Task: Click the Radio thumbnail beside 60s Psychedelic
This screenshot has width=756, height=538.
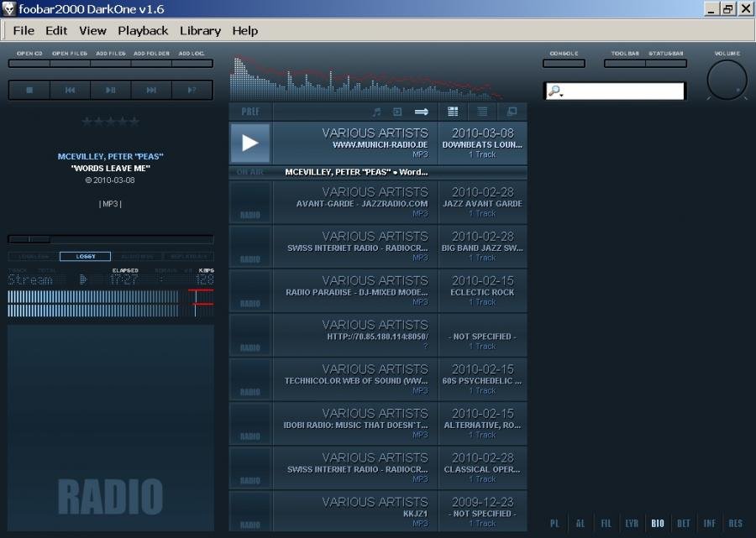Action: [250, 379]
